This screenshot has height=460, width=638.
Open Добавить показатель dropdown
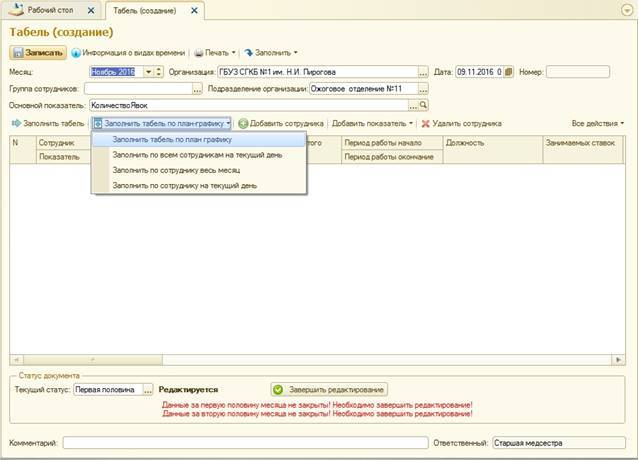pos(374,123)
